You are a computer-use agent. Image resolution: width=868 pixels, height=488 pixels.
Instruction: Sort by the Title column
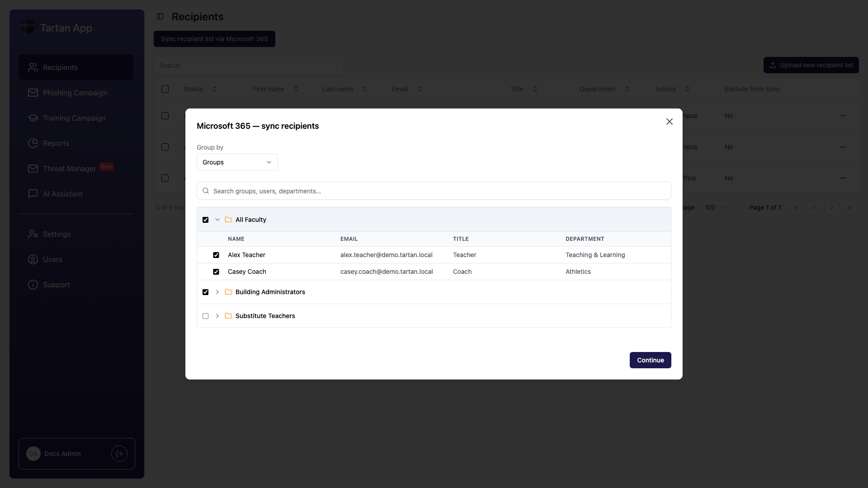tap(524, 89)
